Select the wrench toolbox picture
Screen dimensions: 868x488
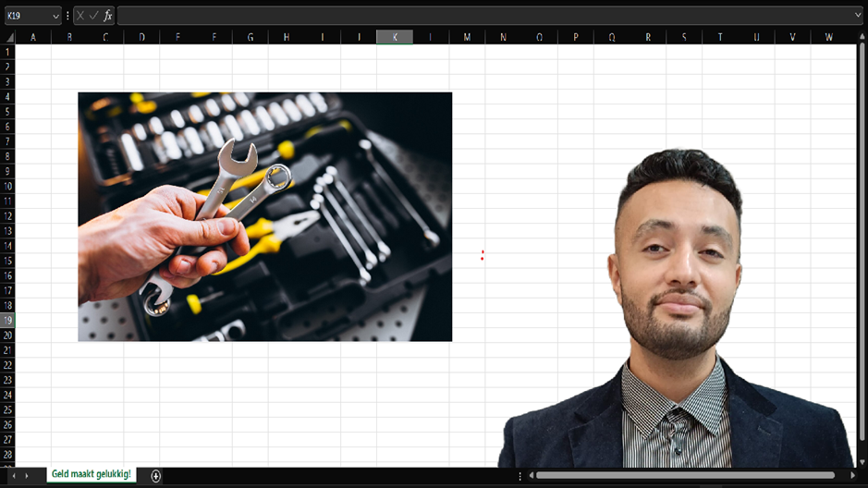click(264, 216)
